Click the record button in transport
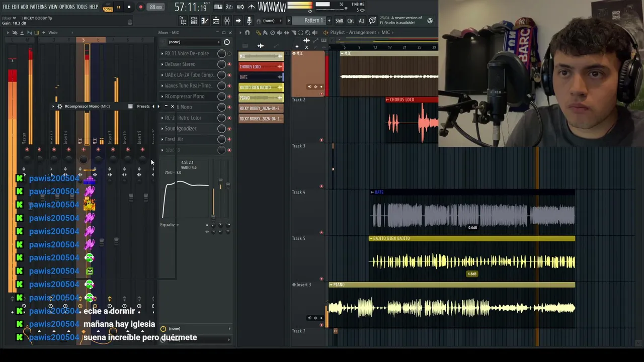Viewport: 644px width, 362px height. [140, 7]
